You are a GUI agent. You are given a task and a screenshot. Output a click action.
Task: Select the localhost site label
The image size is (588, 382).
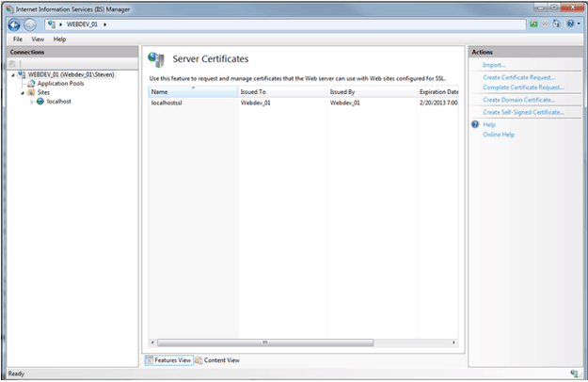click(x=59, y=102)
